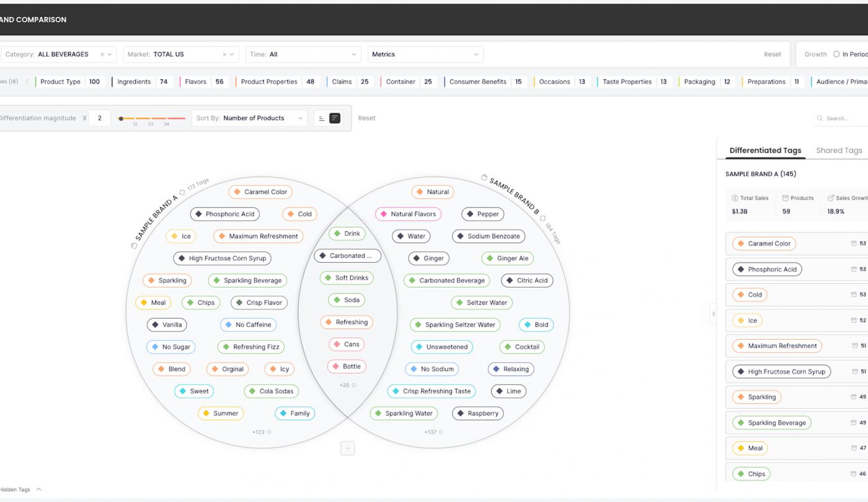
Task: Select the dark descending sort icon
Action: pos(335,118)
